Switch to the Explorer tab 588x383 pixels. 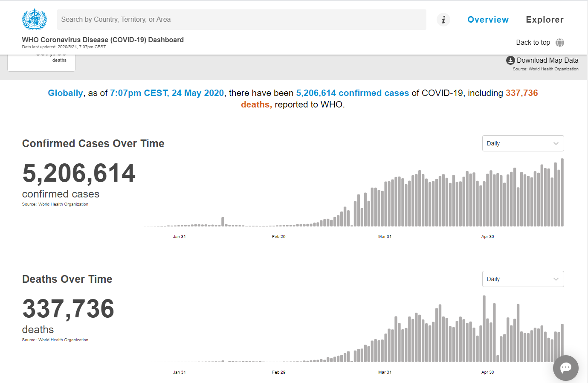pyautogui.click(x=545, y=20)
